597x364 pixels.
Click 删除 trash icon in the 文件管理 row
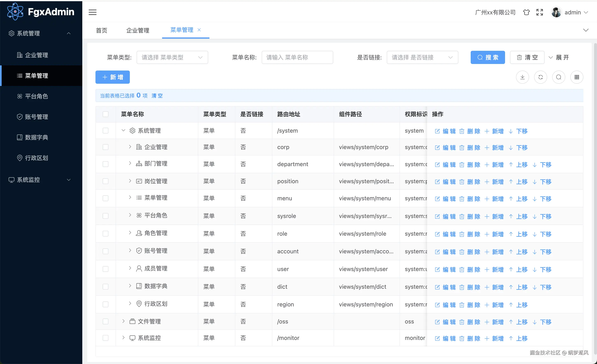coord(462,322)
